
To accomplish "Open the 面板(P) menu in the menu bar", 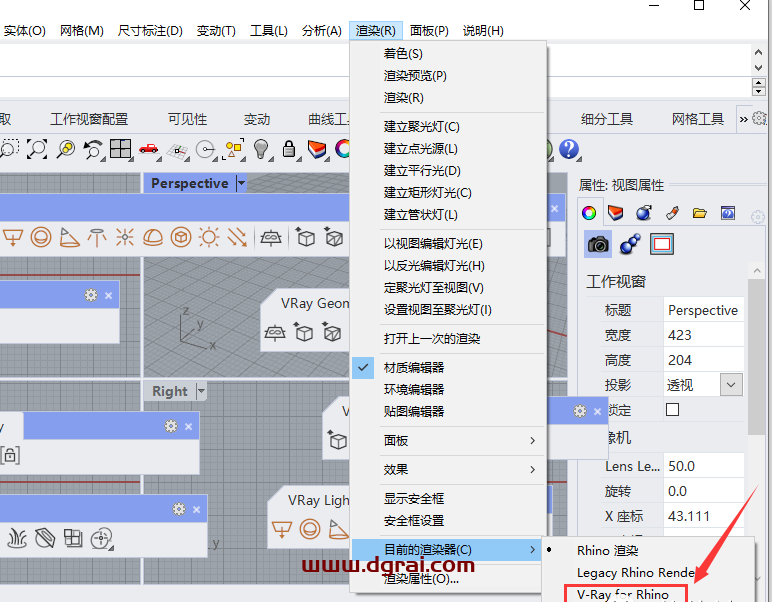I will click(x=429, y=31).
